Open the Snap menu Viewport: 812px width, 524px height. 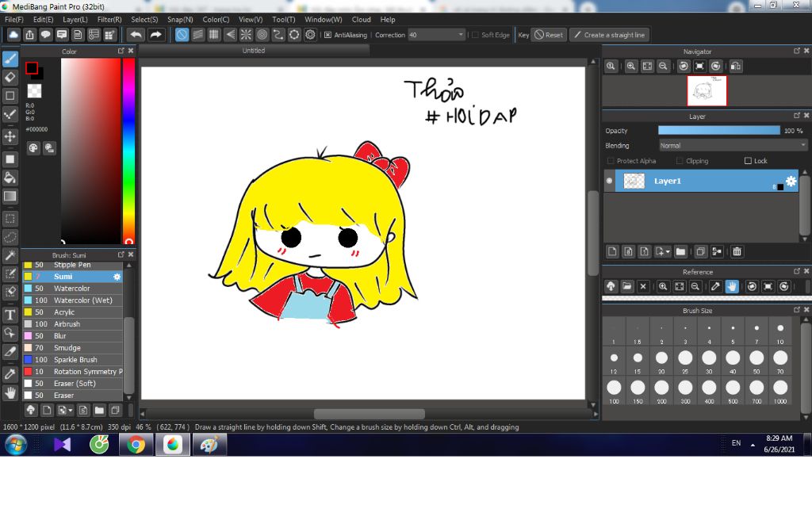[180, 19]
